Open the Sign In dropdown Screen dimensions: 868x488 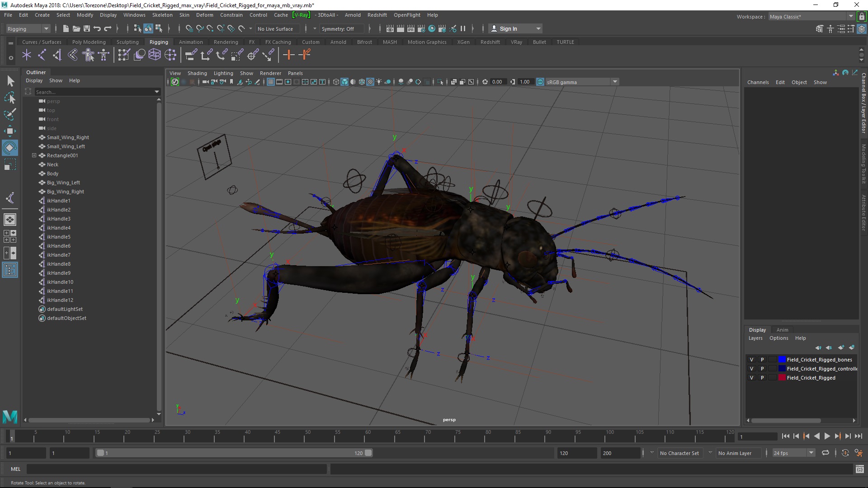coord(515,29)
